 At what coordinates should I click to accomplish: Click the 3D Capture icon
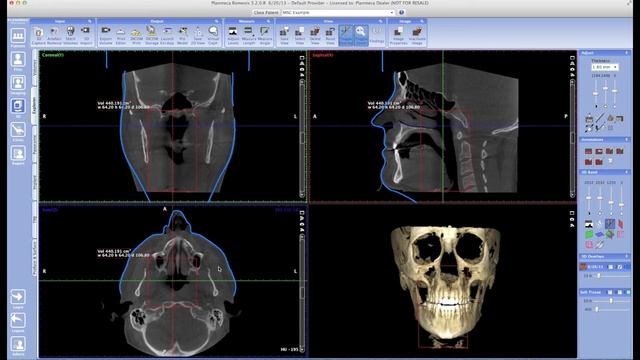pos(38,35)
